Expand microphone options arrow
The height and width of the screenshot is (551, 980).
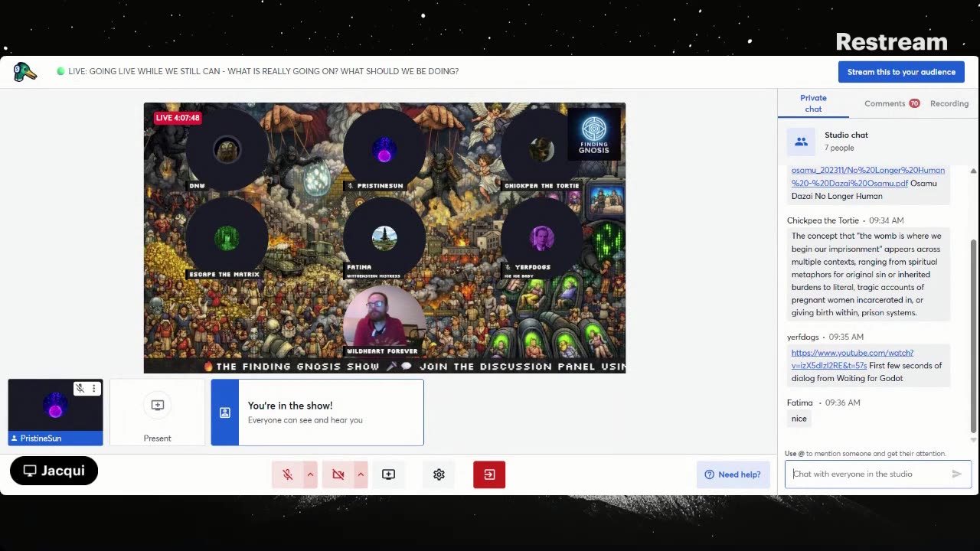coord(310,474)
